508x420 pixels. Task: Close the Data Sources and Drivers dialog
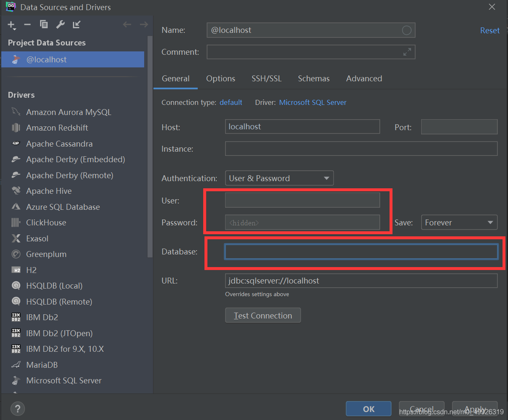point(492,7)
